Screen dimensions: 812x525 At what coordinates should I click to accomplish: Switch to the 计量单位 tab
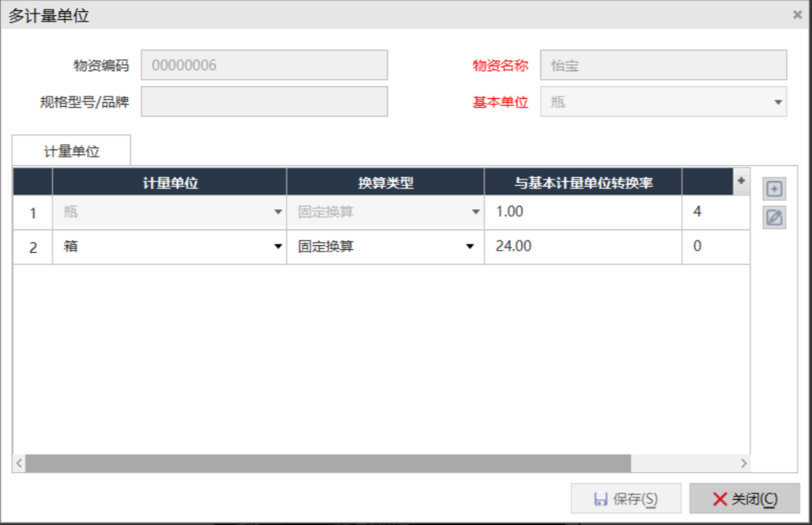[71, 151]
